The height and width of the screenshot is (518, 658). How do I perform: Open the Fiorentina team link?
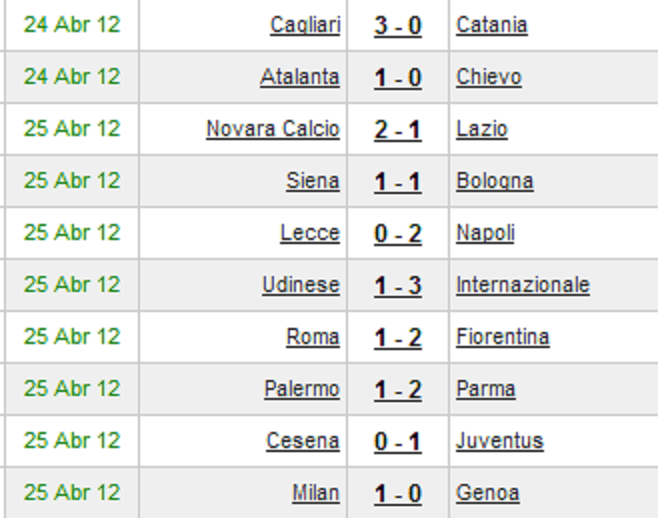coord(503,337)
